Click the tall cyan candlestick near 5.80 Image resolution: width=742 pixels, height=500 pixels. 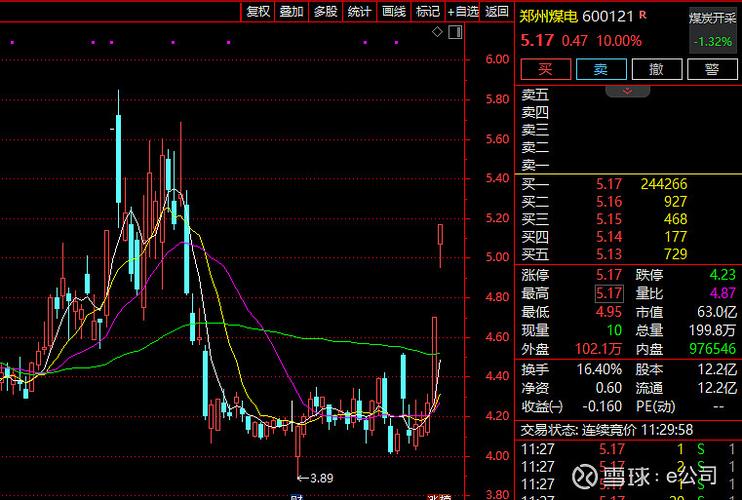pos(118,158)
